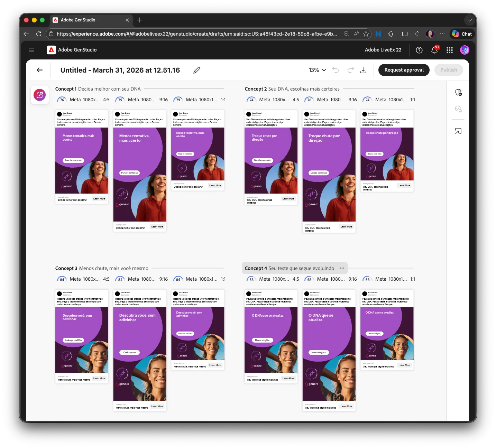Go back with the draft back arrow
Screen dimensions: 496x448
pos(40,70)
